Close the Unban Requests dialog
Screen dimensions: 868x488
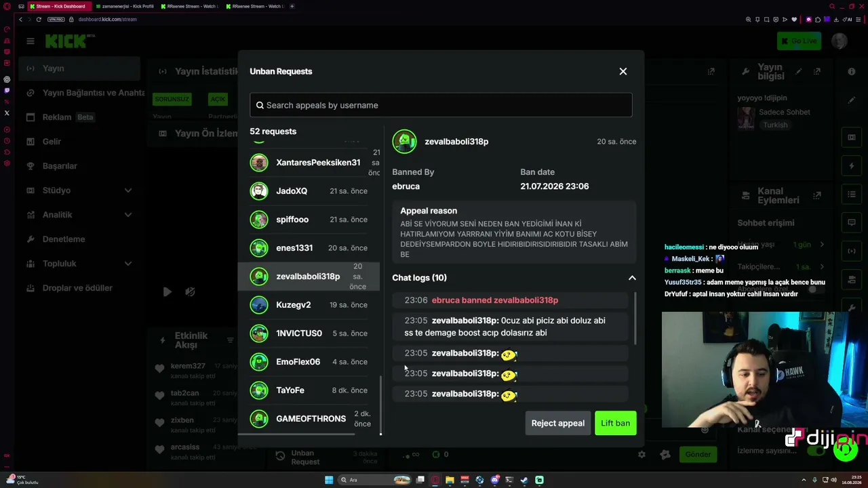(623, 71)
